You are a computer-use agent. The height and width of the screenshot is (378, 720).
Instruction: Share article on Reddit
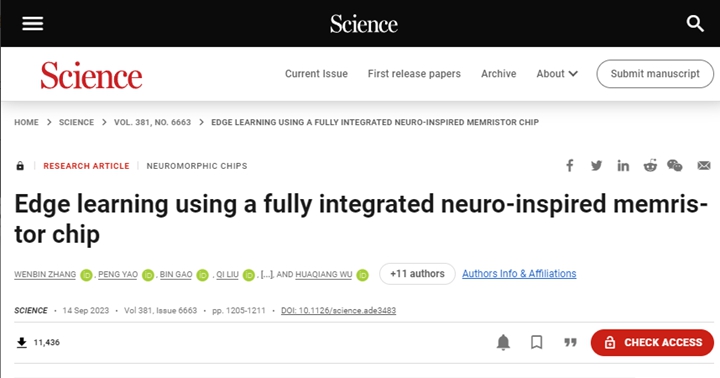tap(650, 165)
